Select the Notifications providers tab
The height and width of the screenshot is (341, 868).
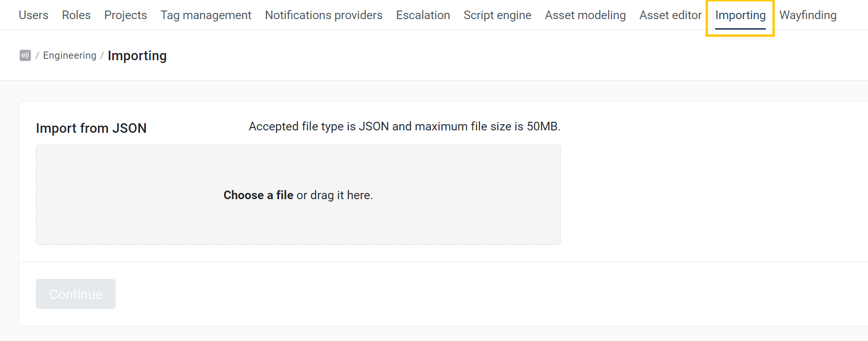pos(323,15)
